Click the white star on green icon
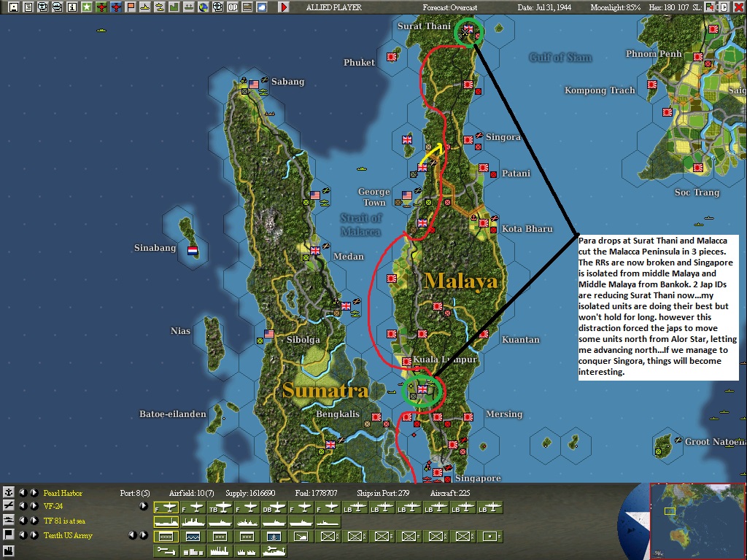The image size is (747, 560). (x=87, y=7)
